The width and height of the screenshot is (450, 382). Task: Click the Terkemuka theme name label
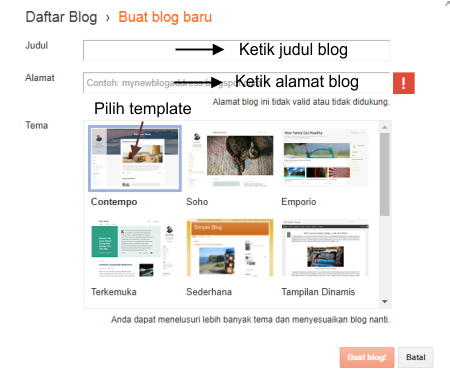coord(114,292)
